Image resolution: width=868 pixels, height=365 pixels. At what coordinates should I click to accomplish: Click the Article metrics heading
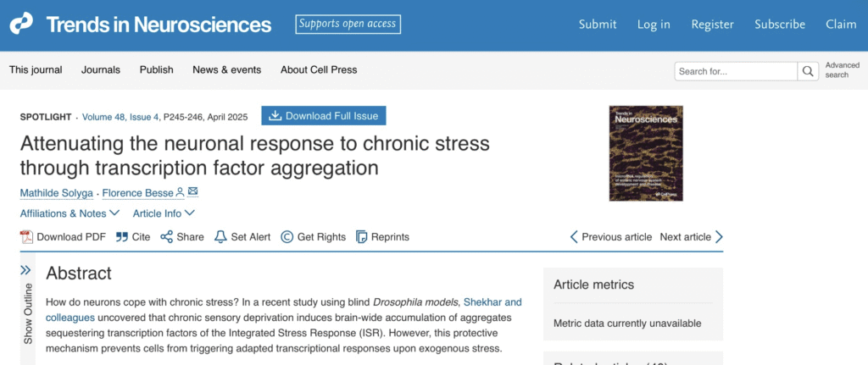tap(594, 285)
